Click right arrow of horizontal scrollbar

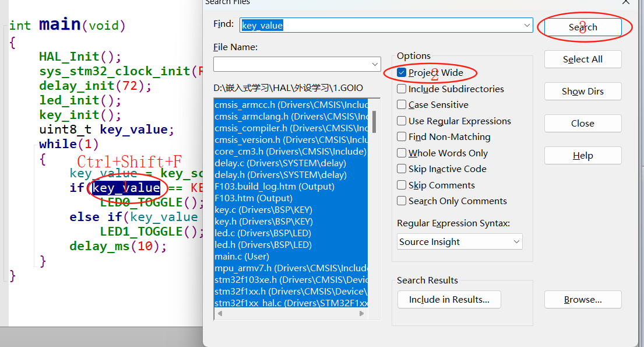tap(361, 314)
